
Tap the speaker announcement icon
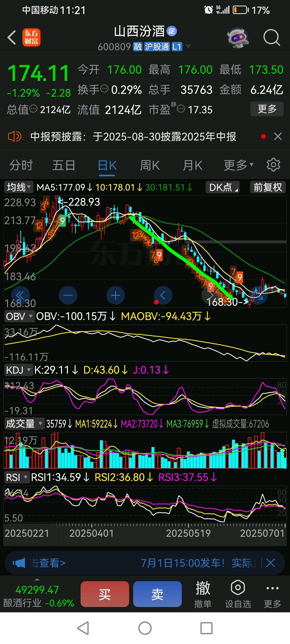click(x=15, y=137)
